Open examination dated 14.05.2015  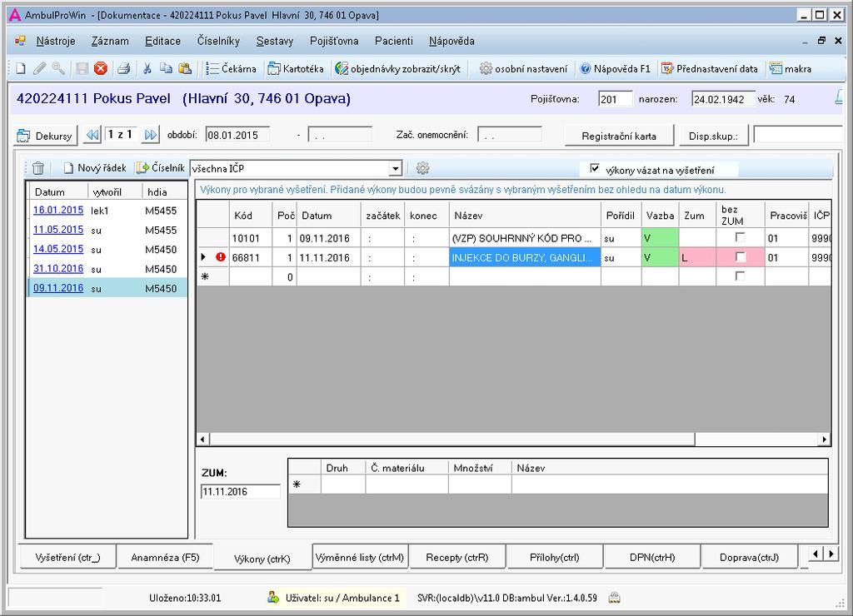coord(58,249)
